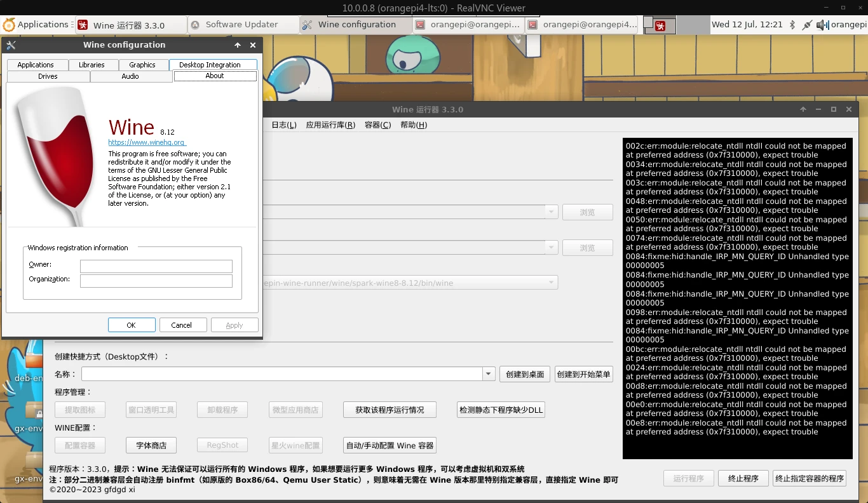Click the Apply button in Wine configuration
Image resolution: width=868 pixels, height=503 pixels.
[234, 325]
